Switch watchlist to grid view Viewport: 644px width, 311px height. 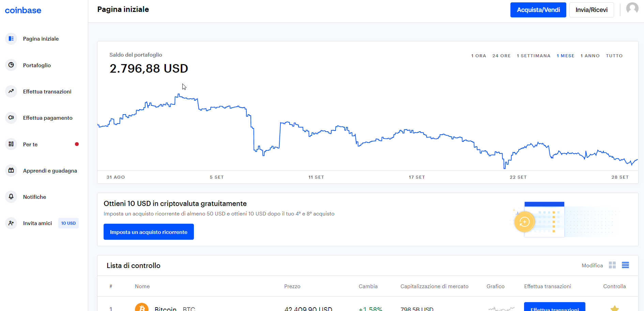612,265
